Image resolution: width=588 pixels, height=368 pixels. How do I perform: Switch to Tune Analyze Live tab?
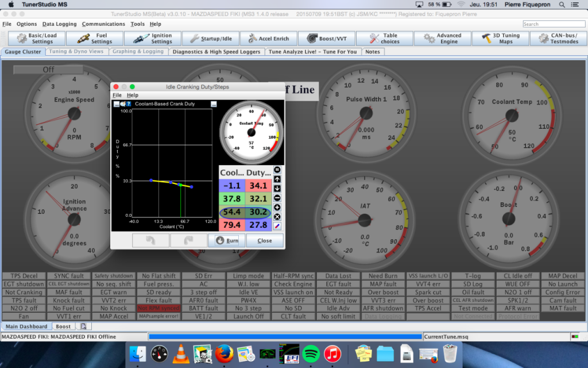coord(313,51)
